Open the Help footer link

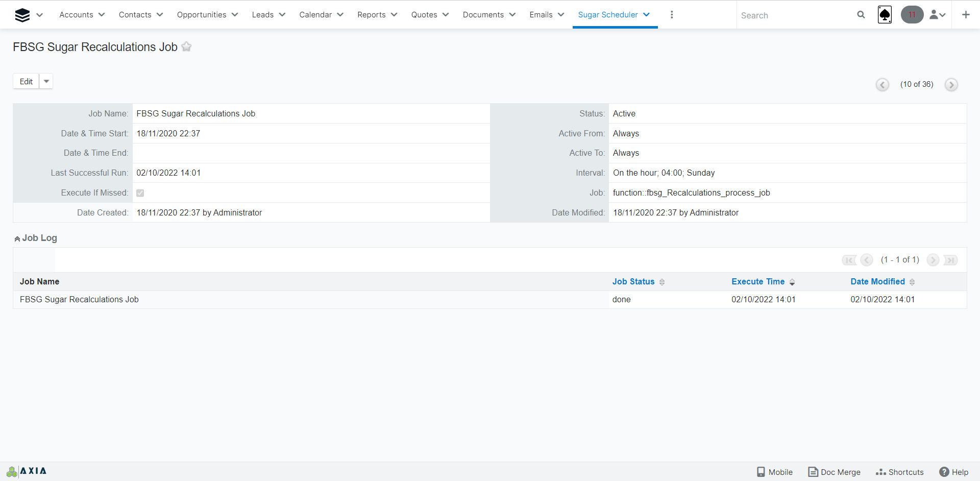click(954, 472)
